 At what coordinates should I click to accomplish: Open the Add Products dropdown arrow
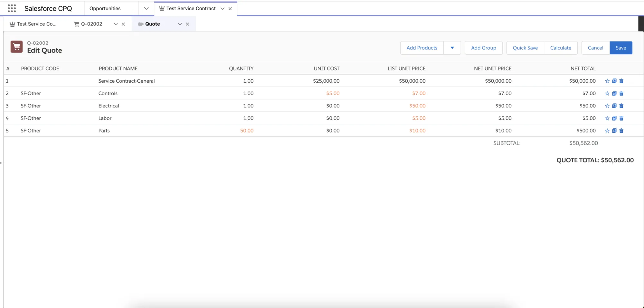pyautogui.click(x=452, y=48)
